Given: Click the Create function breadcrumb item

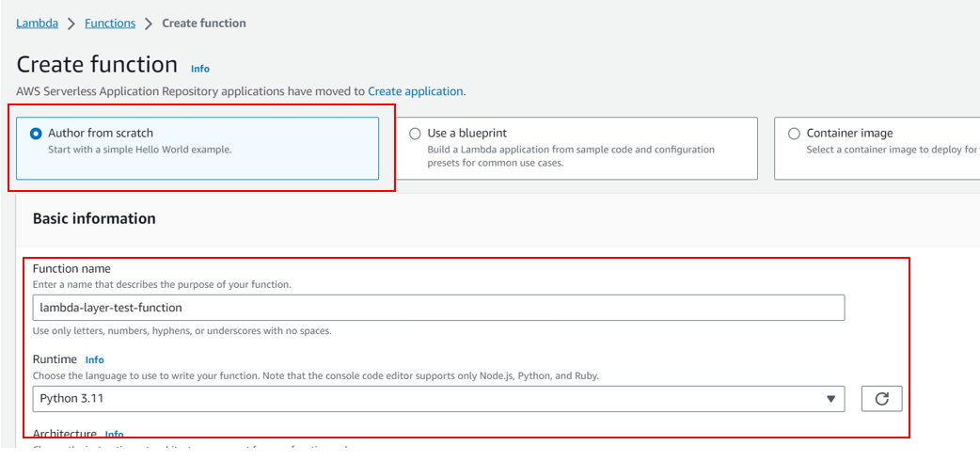Looking at the screenshot, I should (x=204, y=24).
